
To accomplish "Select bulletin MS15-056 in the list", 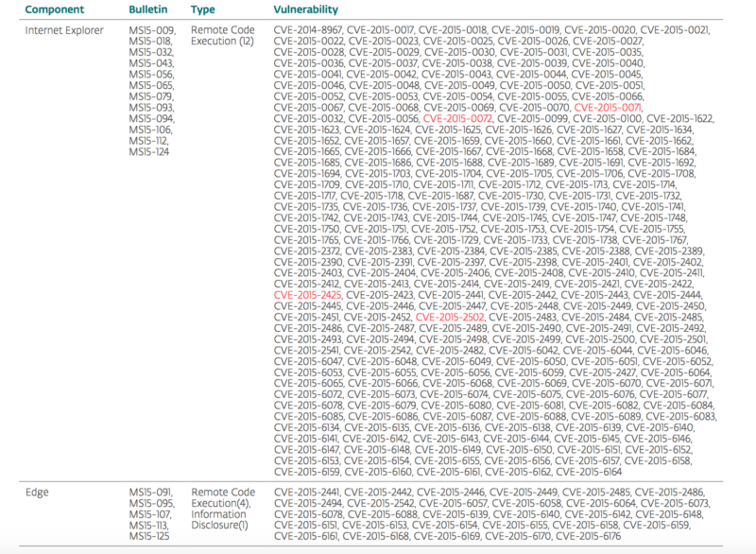I will coord(150,74).
